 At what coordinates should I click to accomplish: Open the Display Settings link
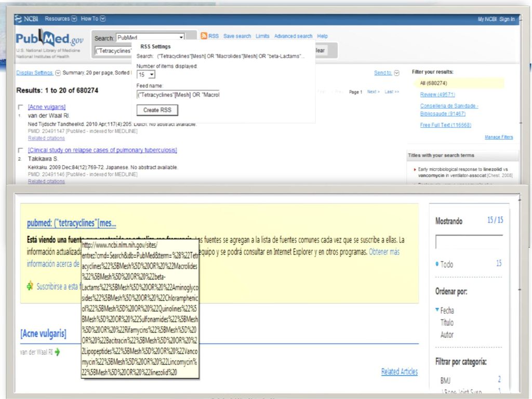click(x=35, y=73)
